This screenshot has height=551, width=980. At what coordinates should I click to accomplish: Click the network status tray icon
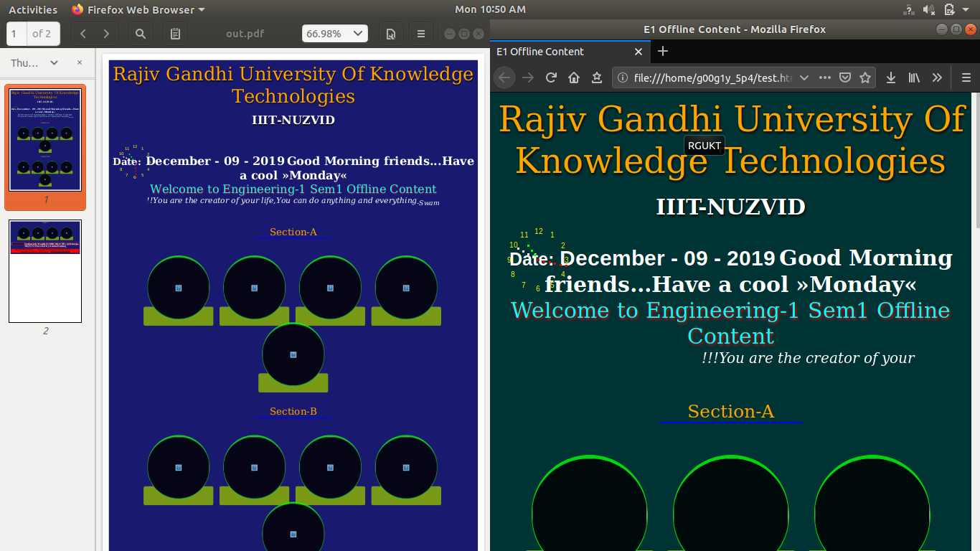point(908,9)
